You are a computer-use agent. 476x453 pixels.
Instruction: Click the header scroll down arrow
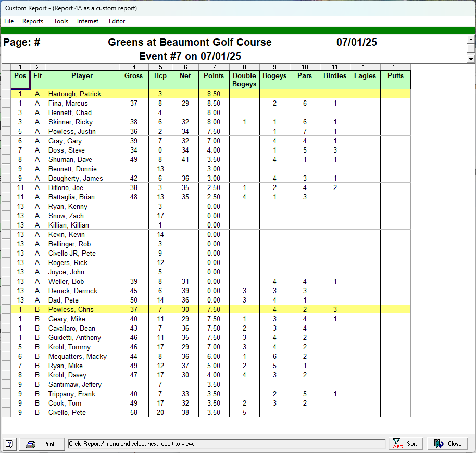coord(471,59)
